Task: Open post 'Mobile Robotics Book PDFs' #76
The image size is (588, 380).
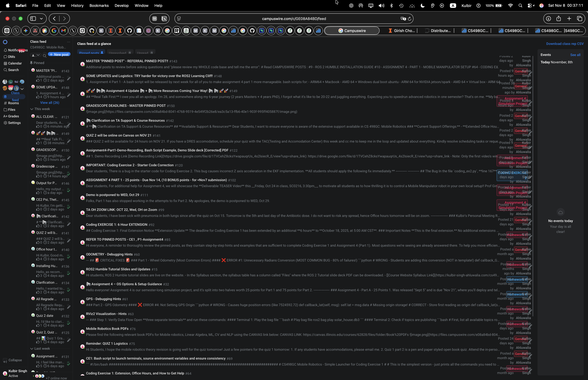Action: pyautogui.click(x=107, y=329)
